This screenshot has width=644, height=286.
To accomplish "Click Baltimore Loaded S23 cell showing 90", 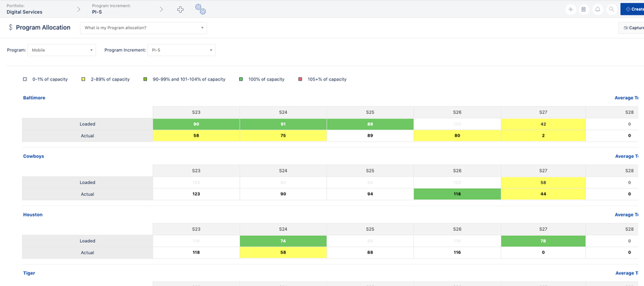I will tap(197, 124).
